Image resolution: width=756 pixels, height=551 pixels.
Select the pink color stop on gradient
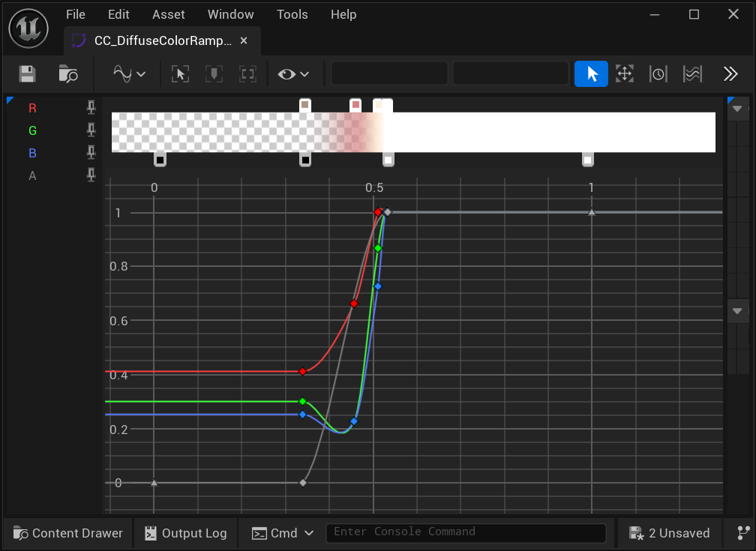[355, 105]
